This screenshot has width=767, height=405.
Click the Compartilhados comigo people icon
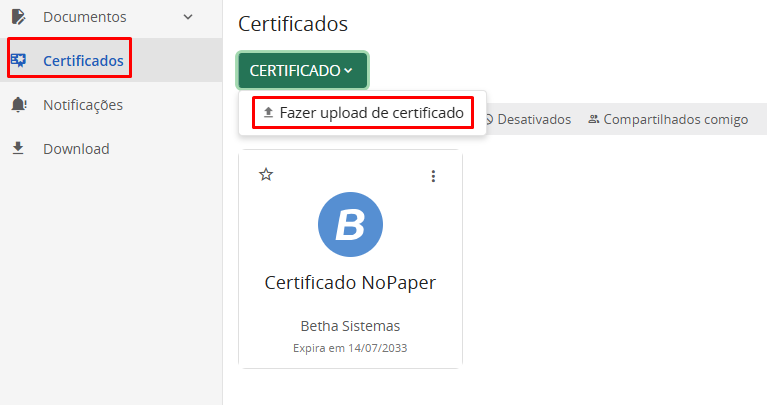593,119
